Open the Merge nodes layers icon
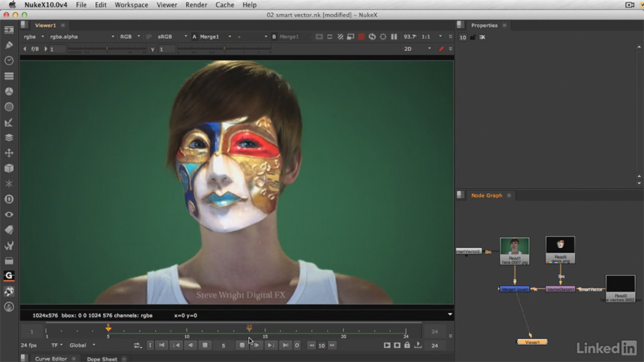 tap(9, 137)
